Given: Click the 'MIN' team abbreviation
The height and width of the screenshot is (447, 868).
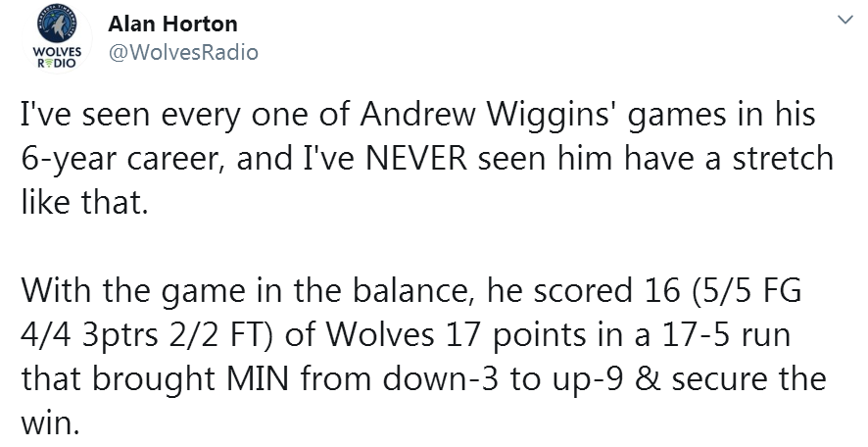Looking at the screenshot, I should tap(257, 379).
